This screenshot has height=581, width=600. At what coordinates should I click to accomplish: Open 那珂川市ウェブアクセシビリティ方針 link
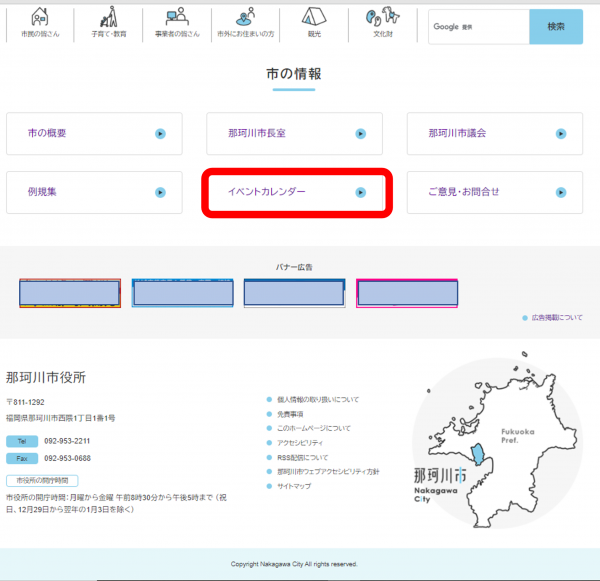pos(328,472)
